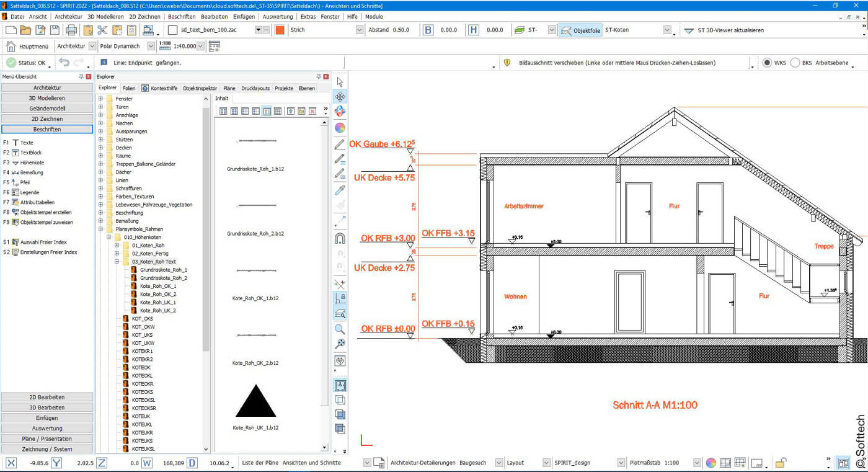The image size is (868, 472).
Task: Click the Scissors cut icon
Action: point(101,29)
